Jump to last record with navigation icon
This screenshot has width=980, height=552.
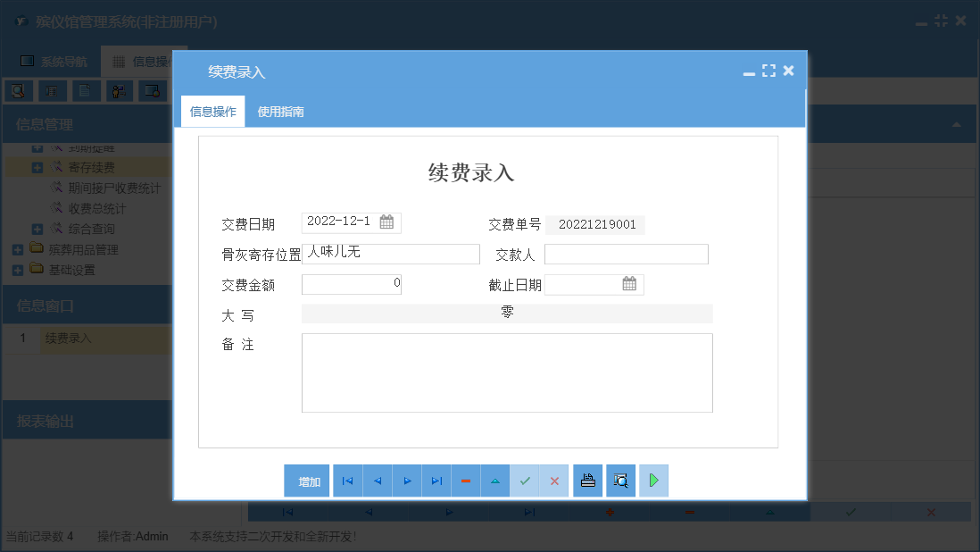pos(436,481)
